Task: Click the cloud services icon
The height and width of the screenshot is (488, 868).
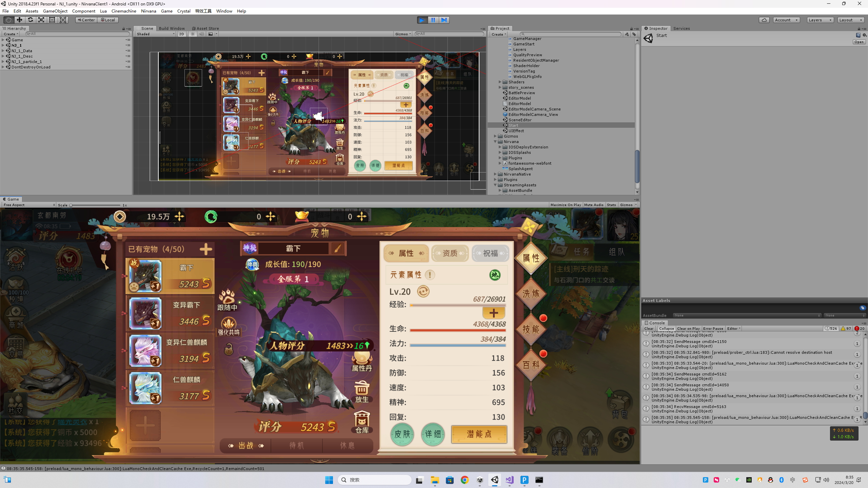Action: pyautogui.click(x=764, y=20)
